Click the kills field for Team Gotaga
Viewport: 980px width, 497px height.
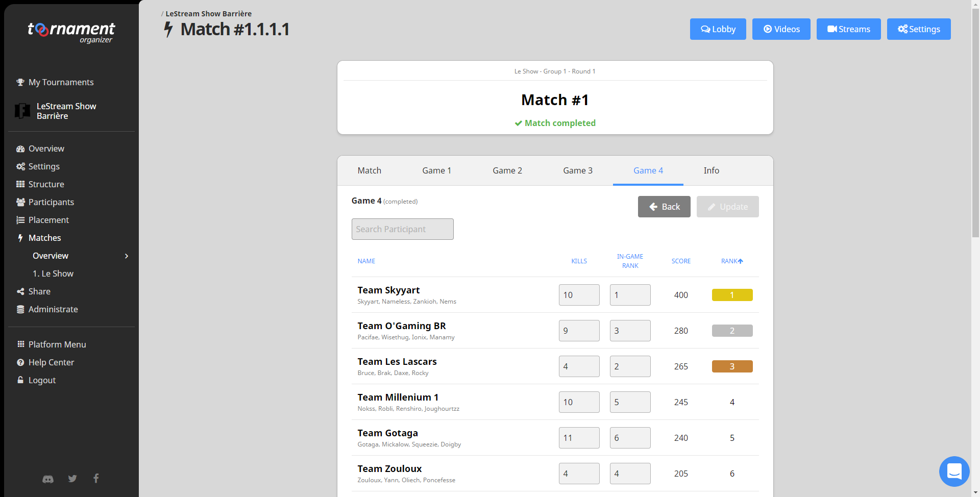(x=579, y=438)
